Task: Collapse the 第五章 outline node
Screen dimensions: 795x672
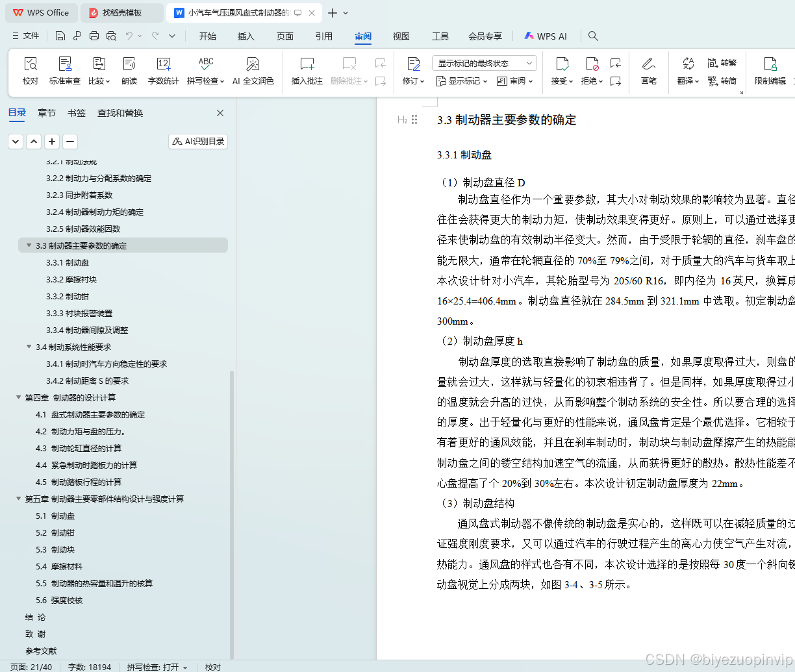Action: point(18,499)
